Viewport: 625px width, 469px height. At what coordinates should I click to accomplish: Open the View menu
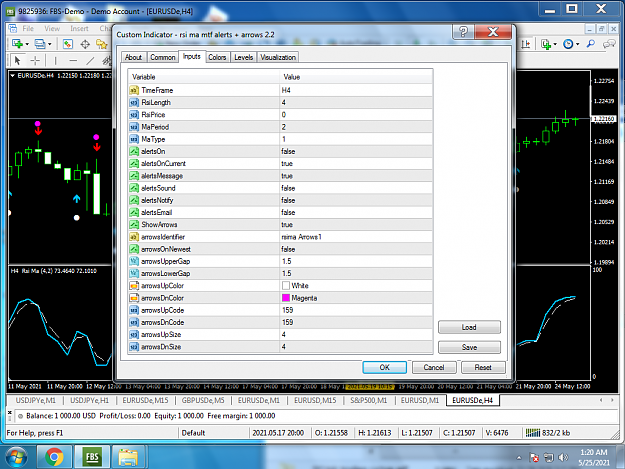tap(52, 29)
